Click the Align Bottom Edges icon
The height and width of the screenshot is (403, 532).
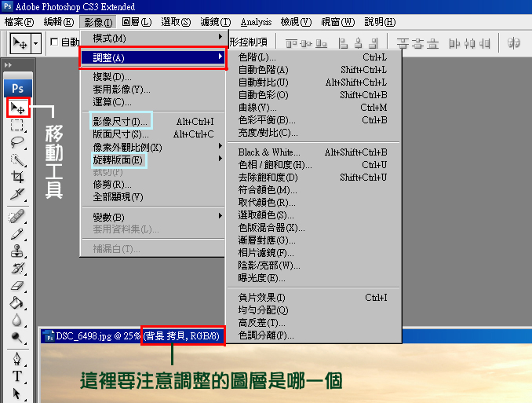pyautogui.click(x=321, y=43)
